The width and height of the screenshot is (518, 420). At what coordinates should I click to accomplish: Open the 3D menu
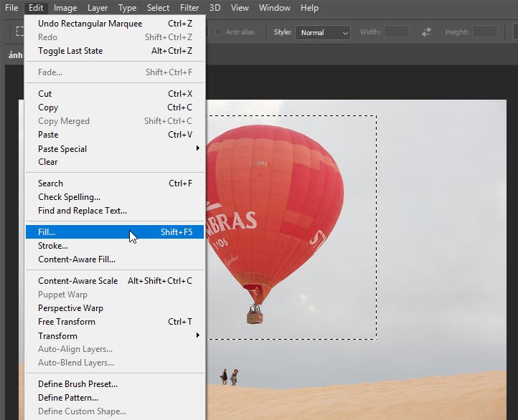215,8
